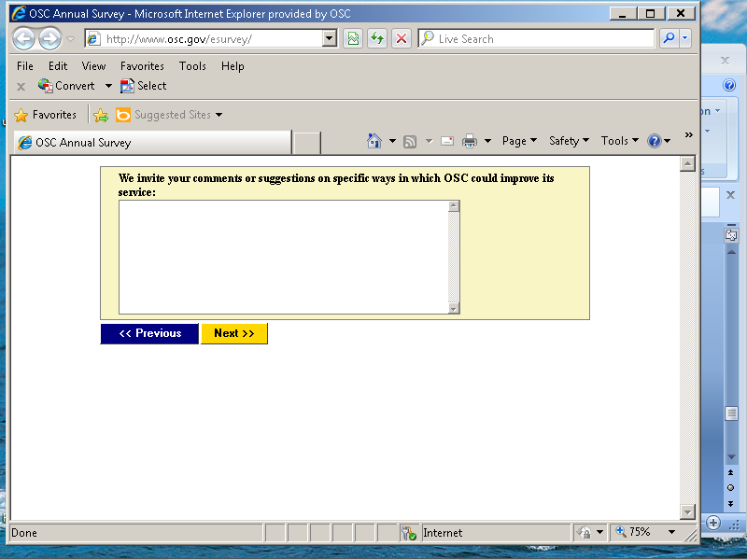This screenshot has height=560, width=747.
Task: Click the page scrollbar down arrow
Action: (687, 511)
